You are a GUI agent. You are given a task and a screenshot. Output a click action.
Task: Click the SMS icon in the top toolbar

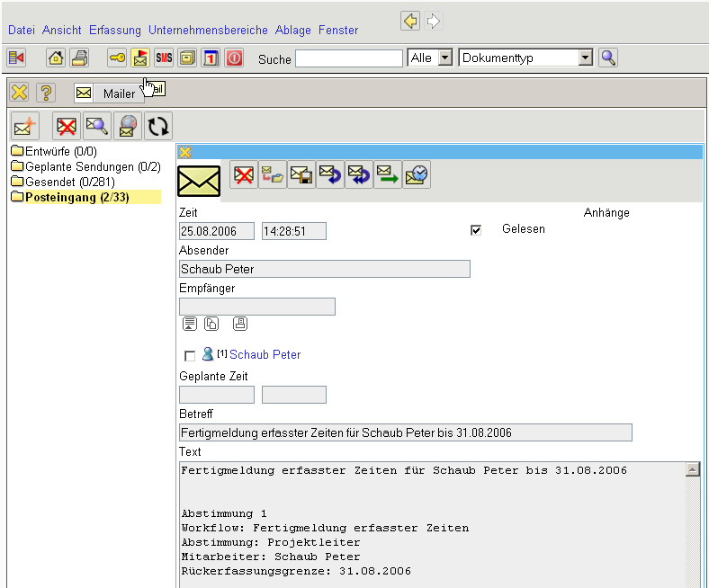point(164,58)
